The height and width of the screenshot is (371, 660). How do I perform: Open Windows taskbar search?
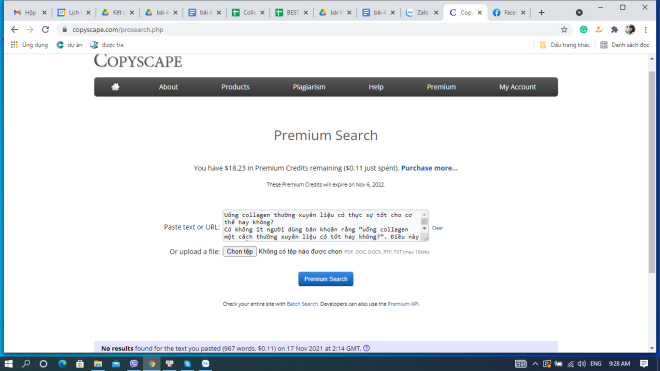tap(26, 364)
